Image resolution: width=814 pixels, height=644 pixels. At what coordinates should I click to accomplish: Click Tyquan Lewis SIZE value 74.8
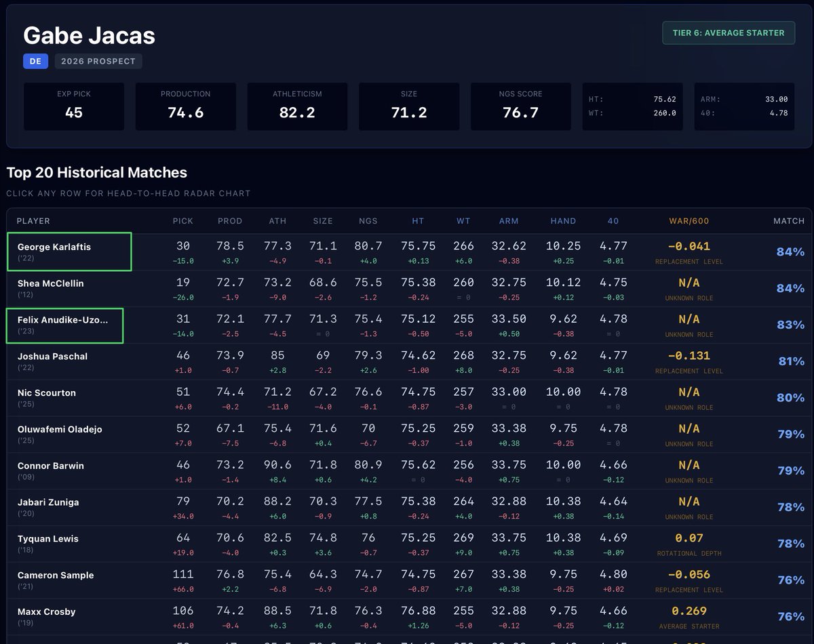pyautogui.click(x=323, y=538)
